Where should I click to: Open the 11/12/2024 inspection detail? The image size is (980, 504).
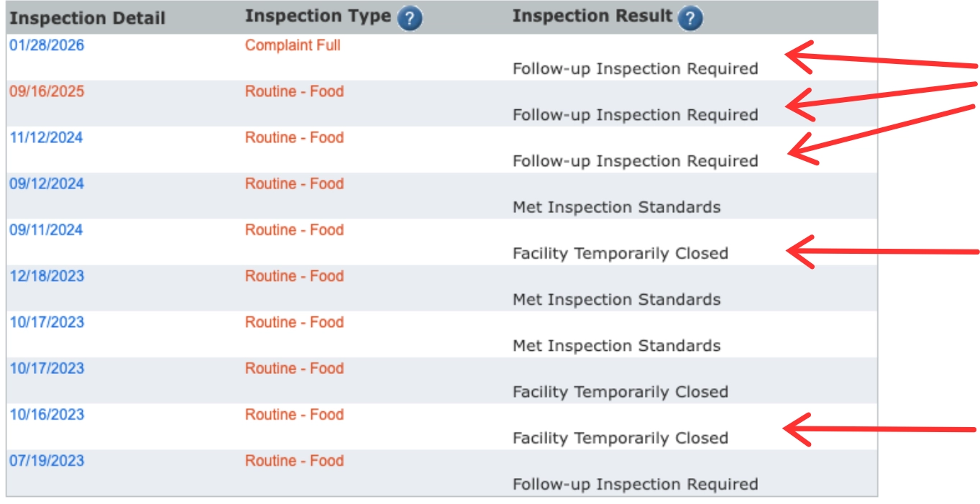click(32, 137)
